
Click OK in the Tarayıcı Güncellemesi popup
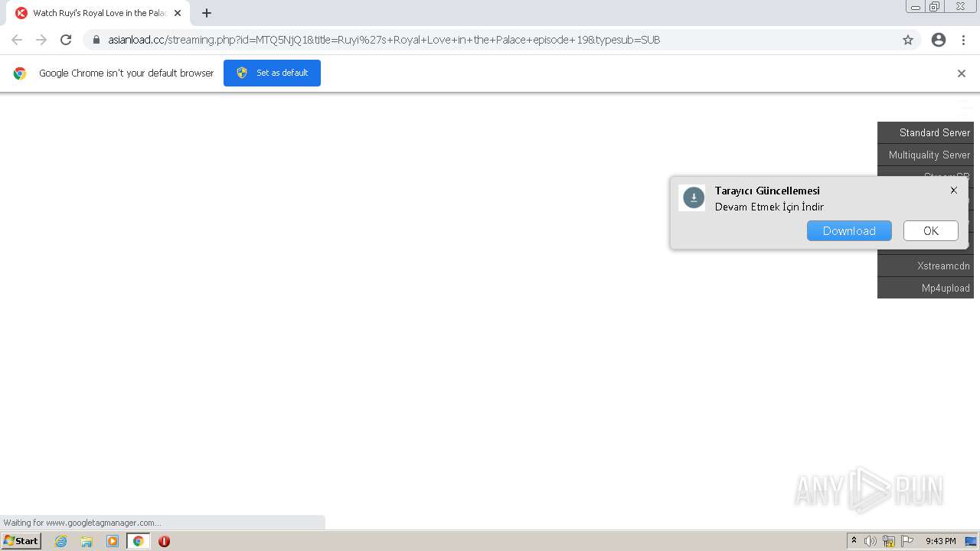pos(931,231)
